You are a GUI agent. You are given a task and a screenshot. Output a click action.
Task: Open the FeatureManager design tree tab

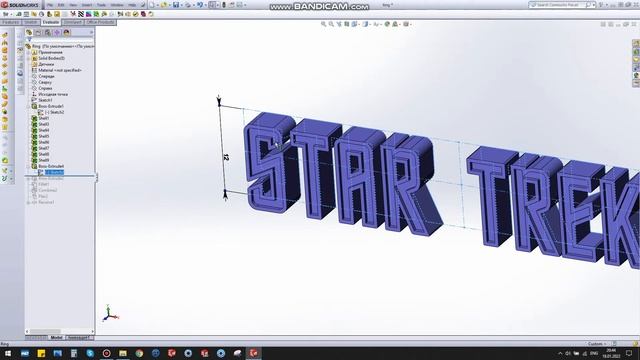(29, 32)
